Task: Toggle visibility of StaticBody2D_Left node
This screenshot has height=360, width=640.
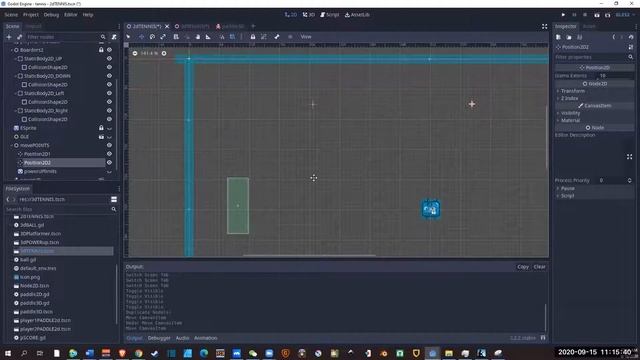Action: 109,93
